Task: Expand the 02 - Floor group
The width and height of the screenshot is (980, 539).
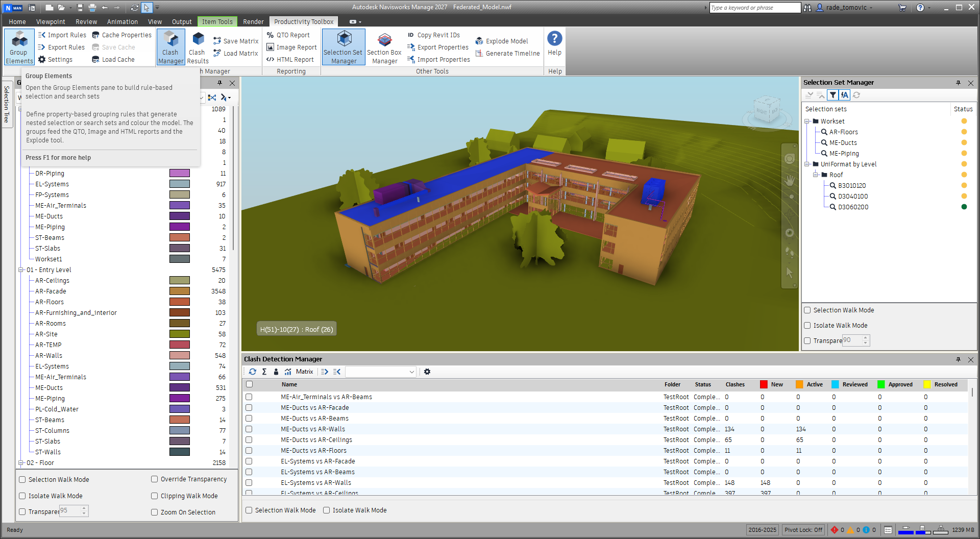Action: point(21,463)
